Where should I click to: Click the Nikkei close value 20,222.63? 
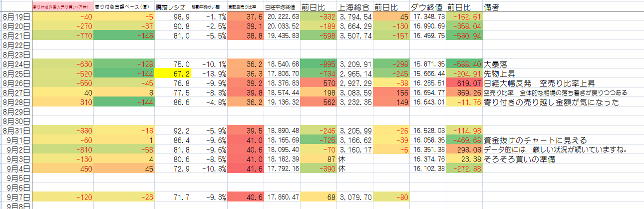click(282, 17)
